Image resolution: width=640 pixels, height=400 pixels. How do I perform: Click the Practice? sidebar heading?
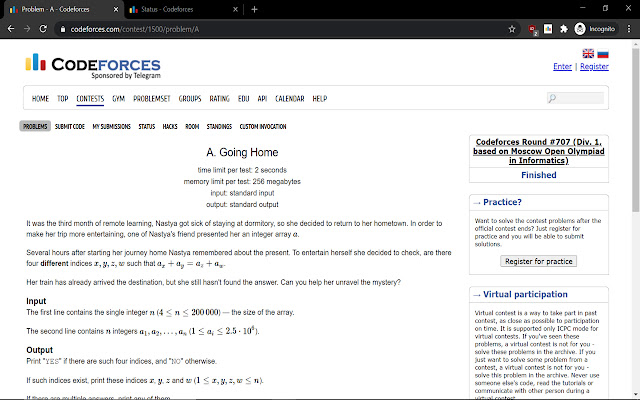click(502, 202)
